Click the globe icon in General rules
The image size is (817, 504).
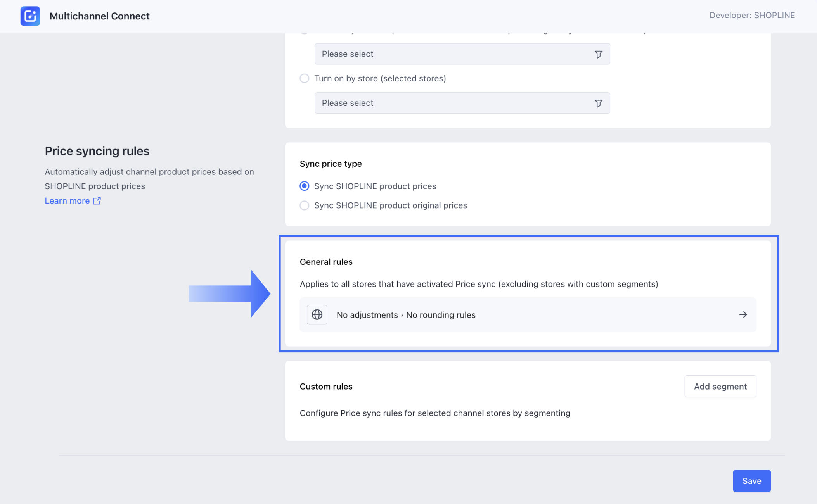tap(317, 314)
